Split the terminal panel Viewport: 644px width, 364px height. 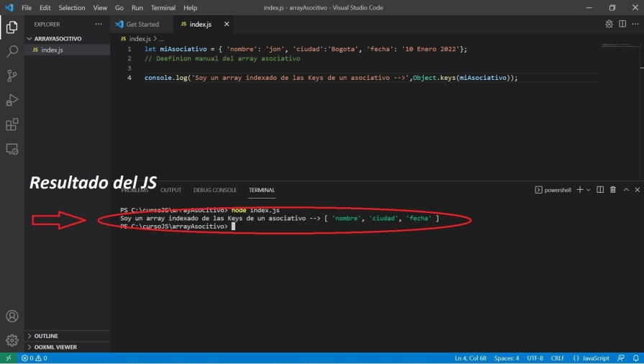(x=600, y=190)
